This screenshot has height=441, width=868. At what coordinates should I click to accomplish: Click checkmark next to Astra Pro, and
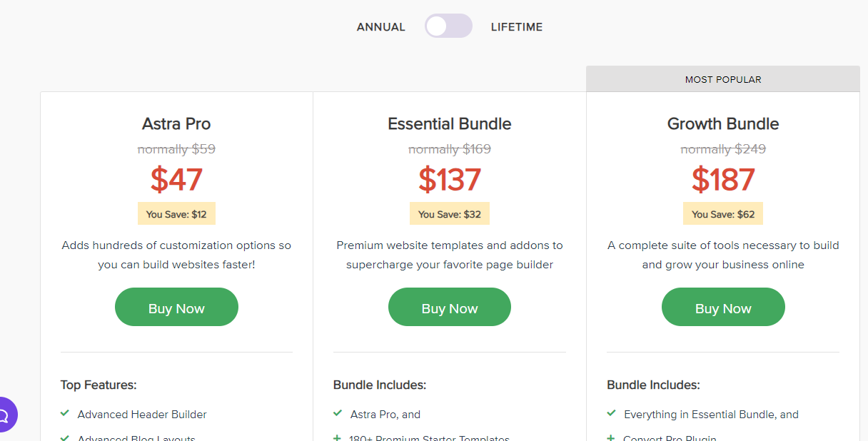coord(338,413)
